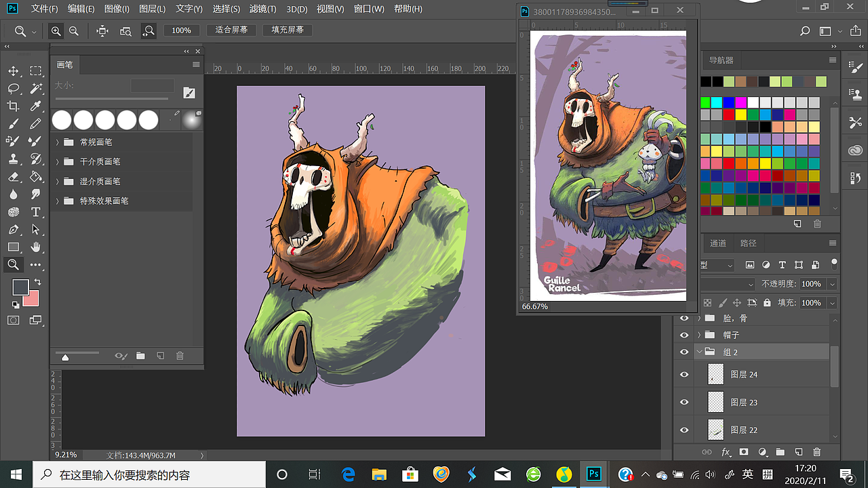Adjust the brush preview size slider
Image resolution: width=868 pixels, height=488 pixels.
pyautogui.click(x=65, y=357)
